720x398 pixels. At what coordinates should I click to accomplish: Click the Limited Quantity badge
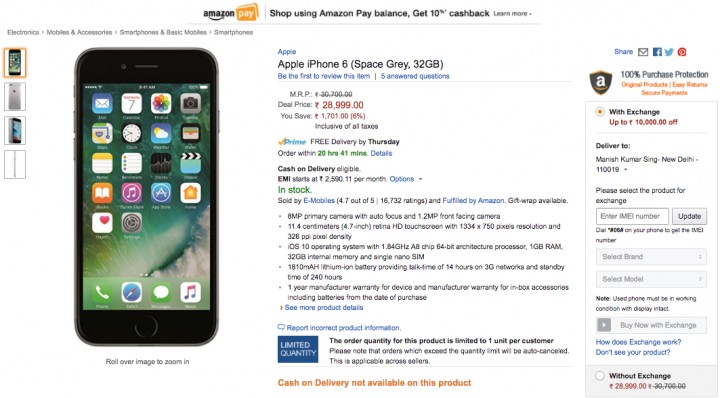pos(298,349)
